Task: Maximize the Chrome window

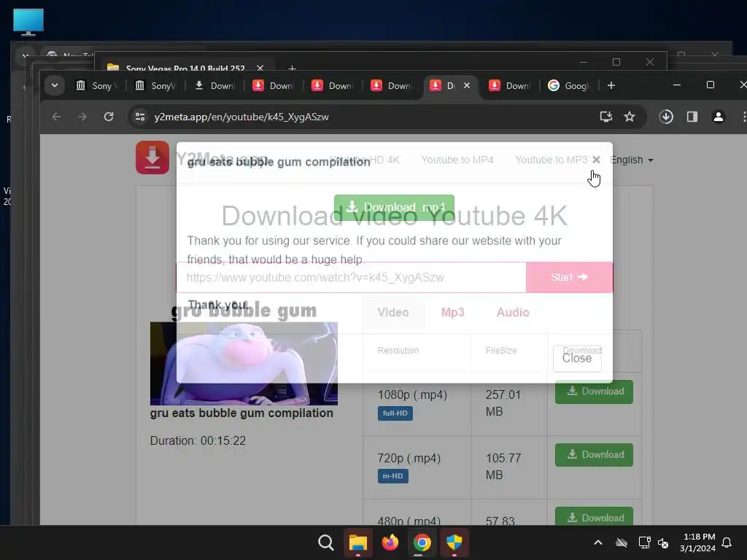Action: pyautogui.click(x=711, y=85)
